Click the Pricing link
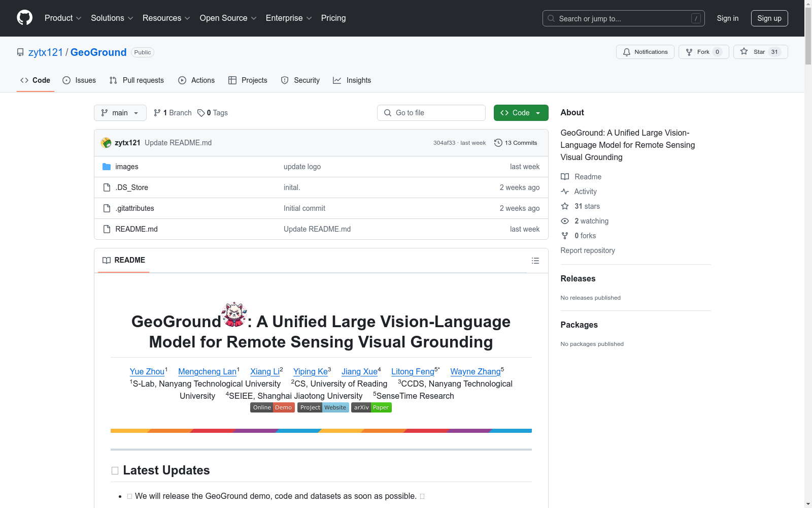The image size is (812, 508). [x=333, y=18]
